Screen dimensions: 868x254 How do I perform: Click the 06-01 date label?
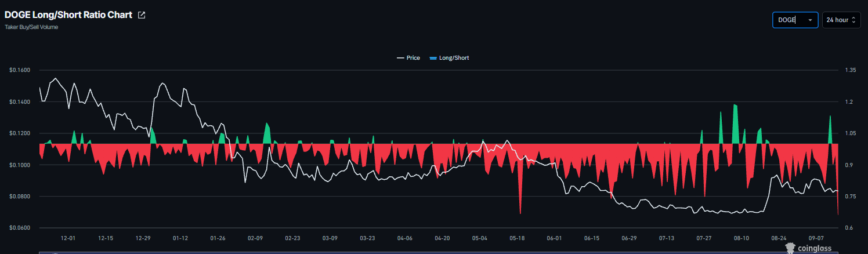pos(554,238)
